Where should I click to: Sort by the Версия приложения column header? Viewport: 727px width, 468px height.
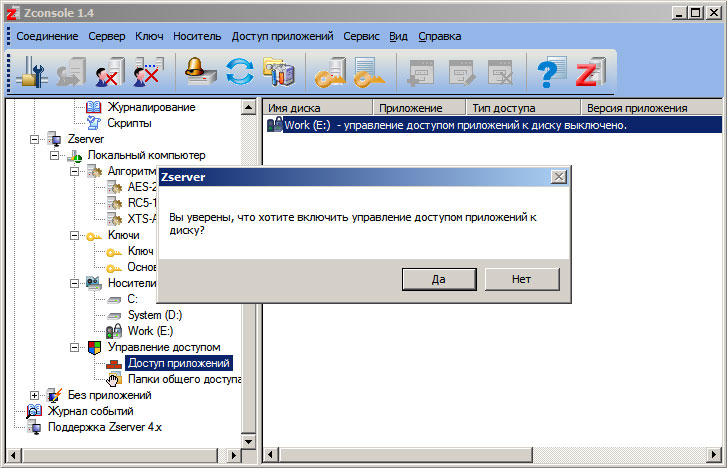651,108
